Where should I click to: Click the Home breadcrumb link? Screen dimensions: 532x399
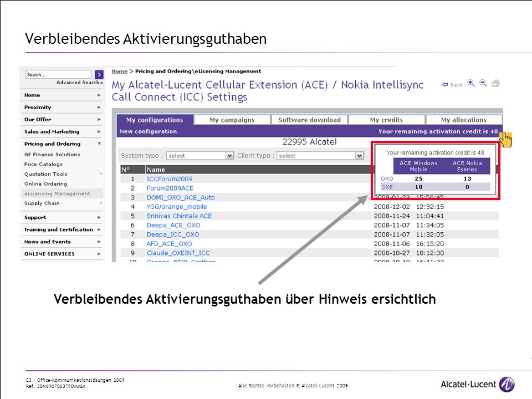point(120,71)
